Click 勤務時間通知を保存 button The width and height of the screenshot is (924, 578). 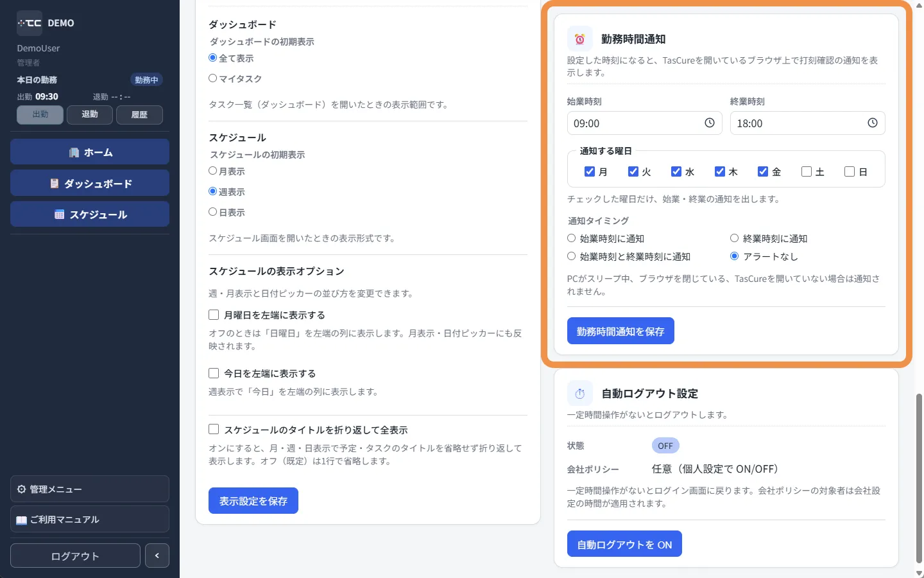[620, 331]
